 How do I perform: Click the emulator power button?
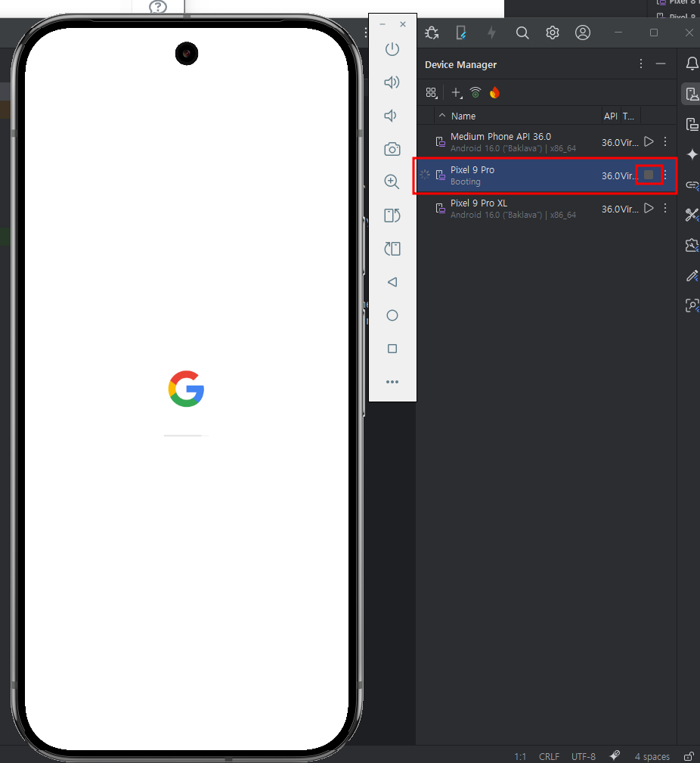(x=392, y=49)
